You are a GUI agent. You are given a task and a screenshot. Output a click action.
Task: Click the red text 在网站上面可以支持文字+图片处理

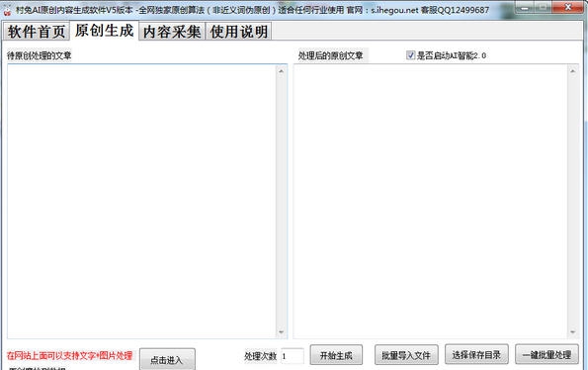[x=69, y=355]
